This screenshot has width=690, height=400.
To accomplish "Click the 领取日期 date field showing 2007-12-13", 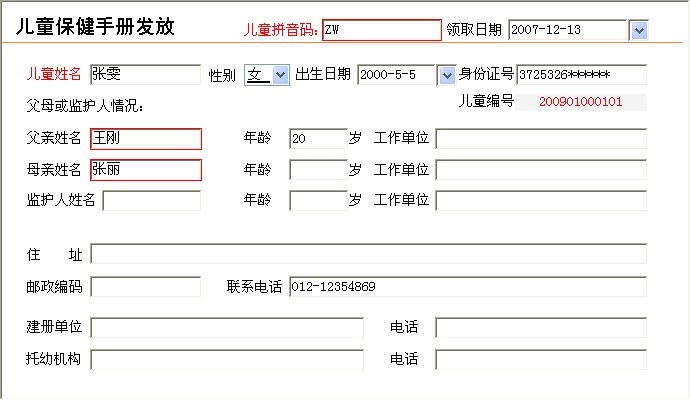I will coord(568,30).
